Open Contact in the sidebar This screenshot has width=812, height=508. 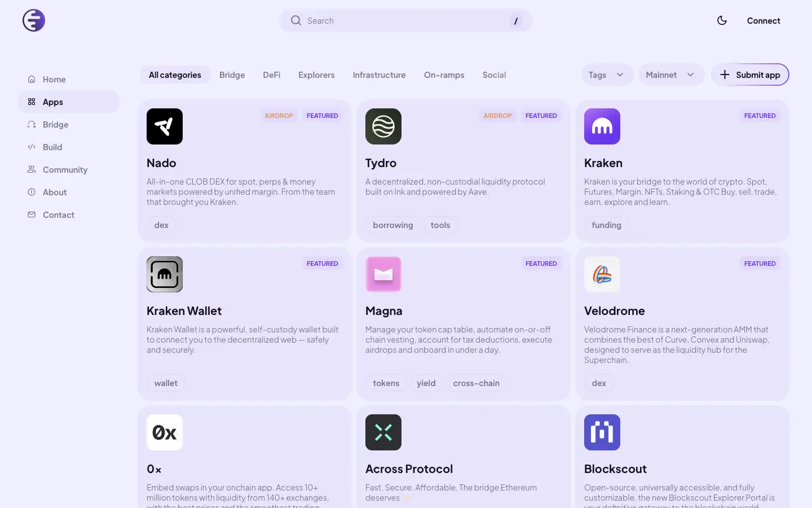[69, 214]
